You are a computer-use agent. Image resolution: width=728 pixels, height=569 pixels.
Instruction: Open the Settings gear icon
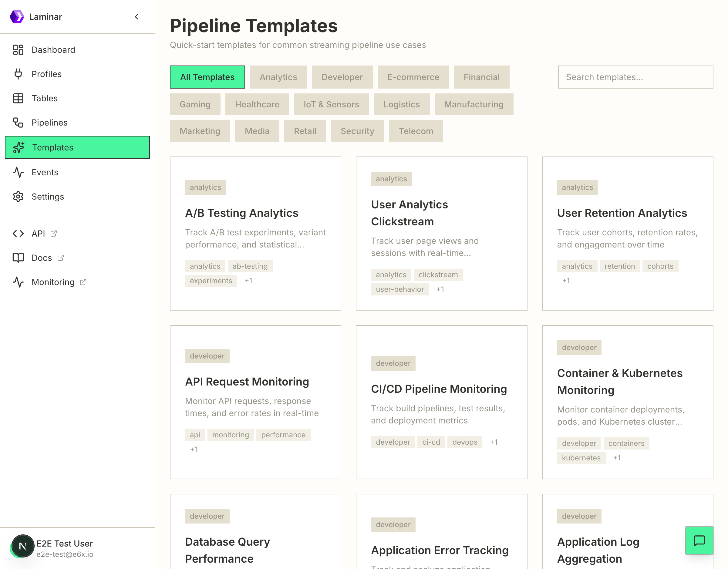coord(18,197)
